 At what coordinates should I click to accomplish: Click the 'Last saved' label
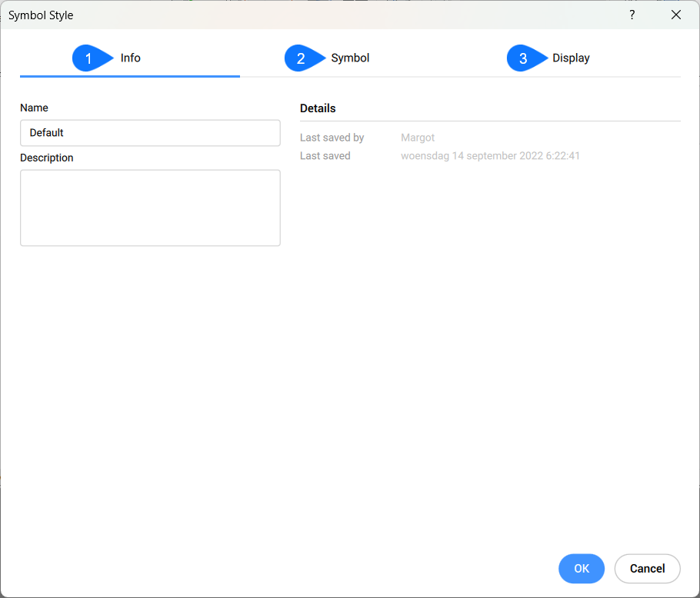pyautogui.click(x=325, y=156)
